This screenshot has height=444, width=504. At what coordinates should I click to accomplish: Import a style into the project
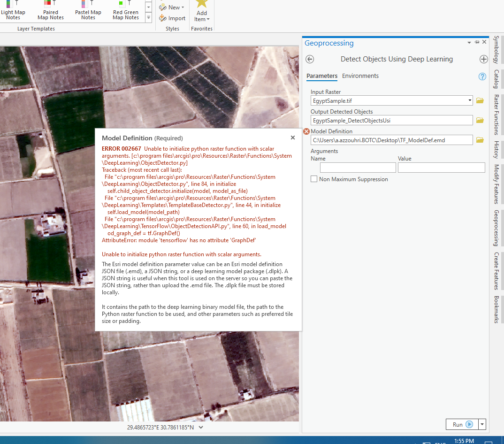tap(172, 18)
